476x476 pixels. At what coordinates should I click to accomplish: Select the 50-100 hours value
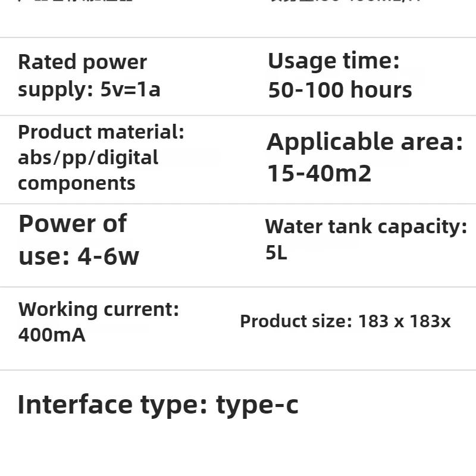(x=340, y=90)
